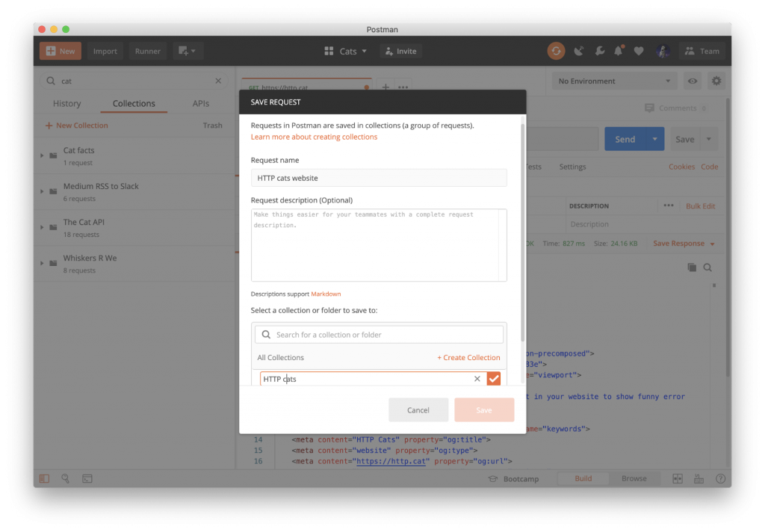Open the Markdown link

click(x=326, y=294)
